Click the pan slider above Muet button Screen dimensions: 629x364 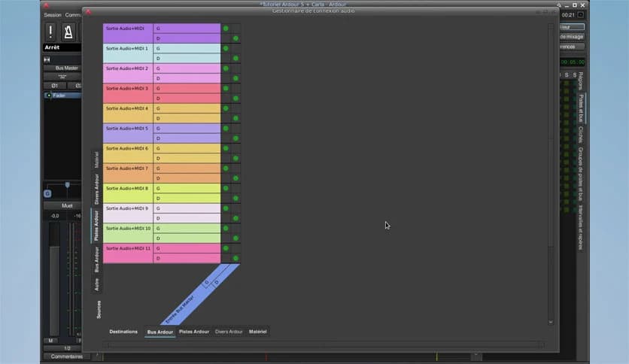[66, 186]
